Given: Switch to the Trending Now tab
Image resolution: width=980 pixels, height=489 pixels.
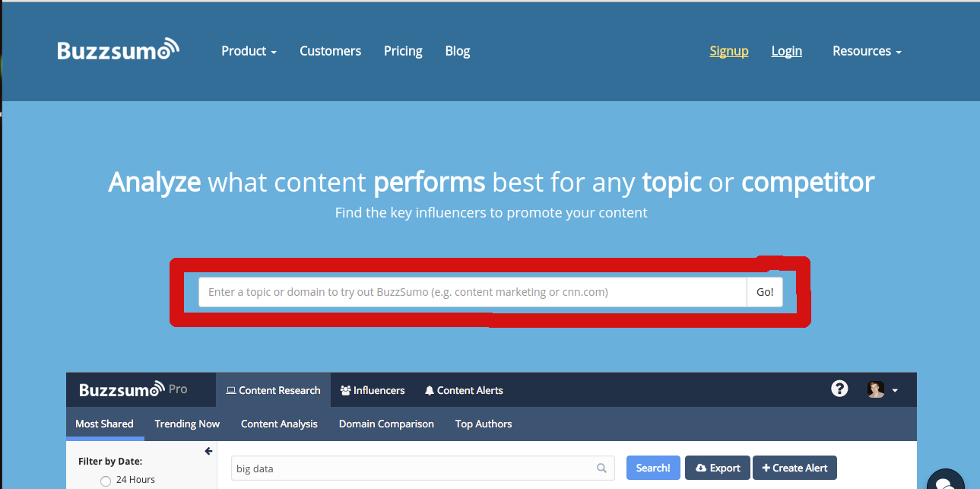Looking at the screenshot, I should (x=187, y=424).
